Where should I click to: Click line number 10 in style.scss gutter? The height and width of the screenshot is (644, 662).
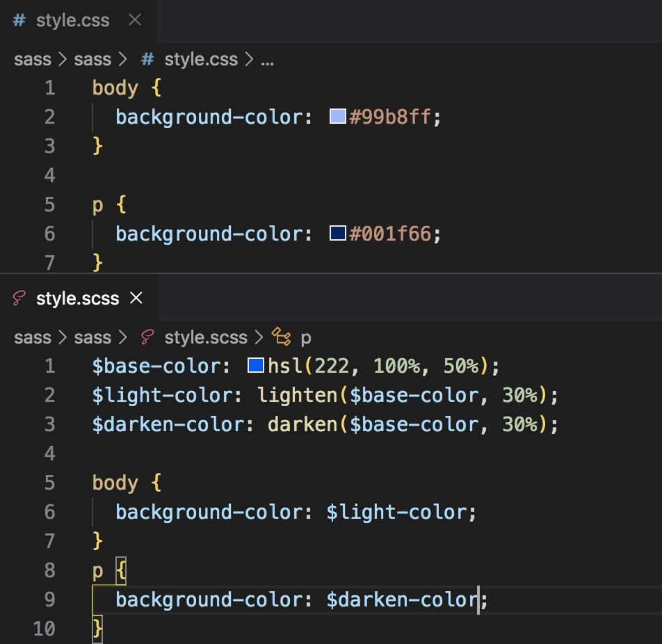tap(45, 629)
